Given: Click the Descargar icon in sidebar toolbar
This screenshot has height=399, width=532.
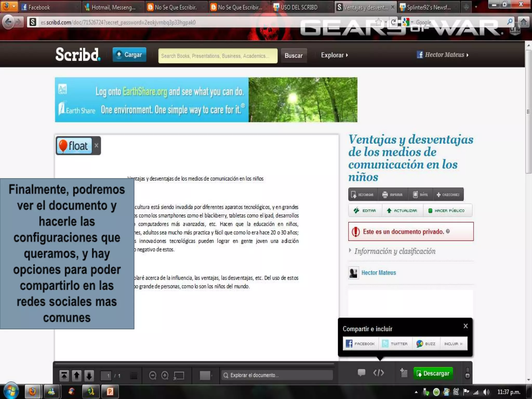Looking at the screenshot, I should 363,194.
